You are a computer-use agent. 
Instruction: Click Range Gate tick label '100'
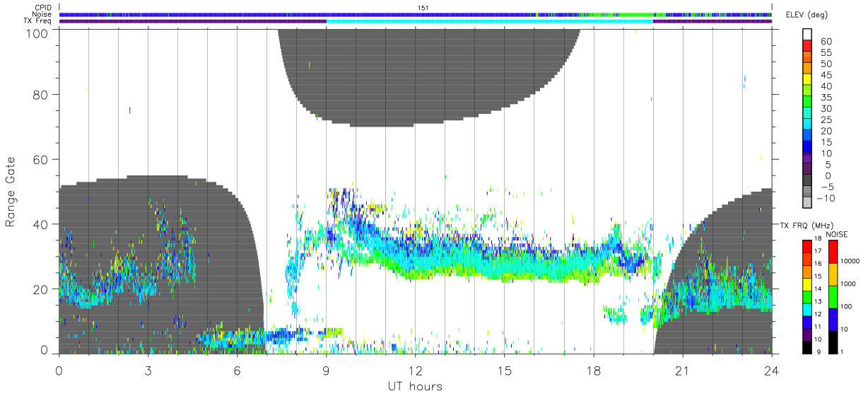point(37,33)
